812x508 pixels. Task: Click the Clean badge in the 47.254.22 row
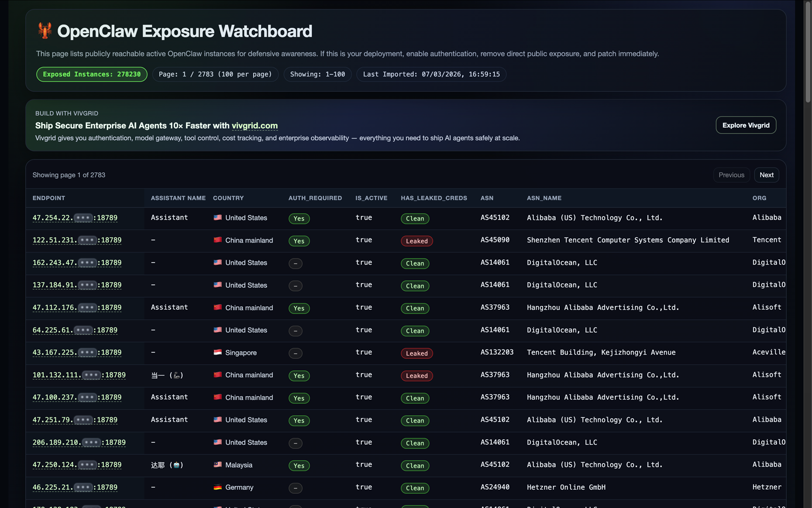pyautogui.click(x=415, y=219)
